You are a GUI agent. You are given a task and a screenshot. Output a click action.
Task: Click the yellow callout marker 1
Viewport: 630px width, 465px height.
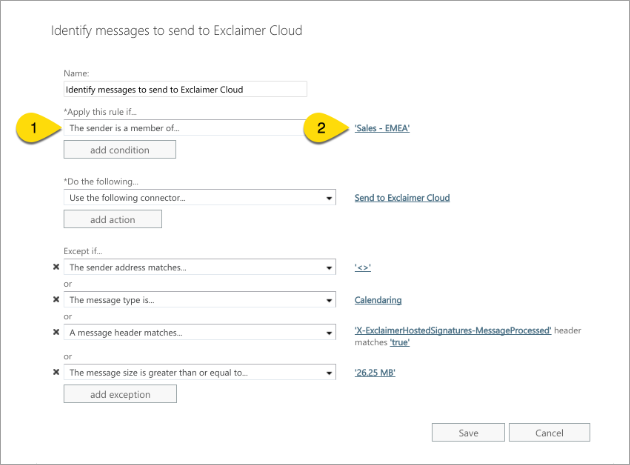click(x=34, y=128)
